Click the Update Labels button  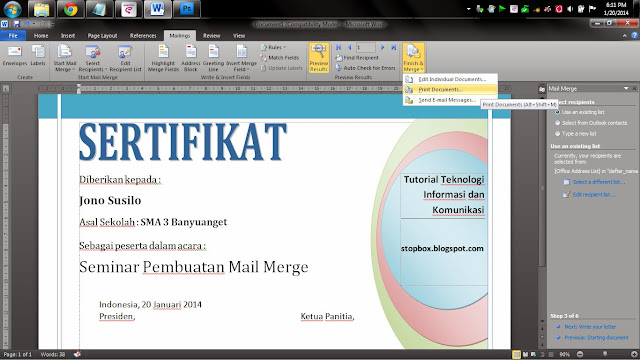coord(281,68)
